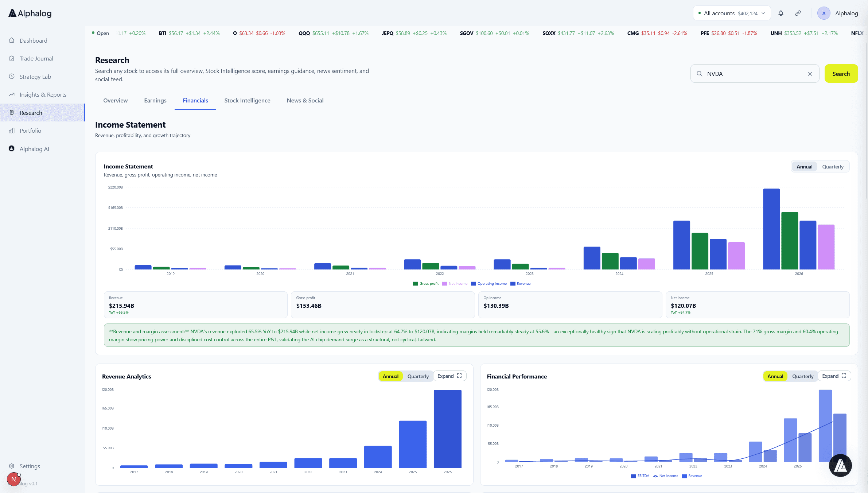The image size is (868, 493).
Task: Click the Portfolio bar chart icon
Action: pos(12,131)
